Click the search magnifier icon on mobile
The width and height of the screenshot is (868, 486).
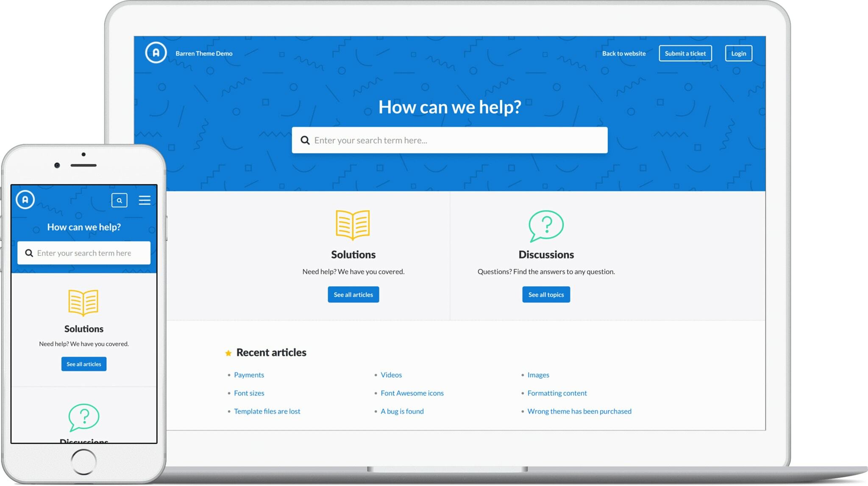tap(119, 200)
